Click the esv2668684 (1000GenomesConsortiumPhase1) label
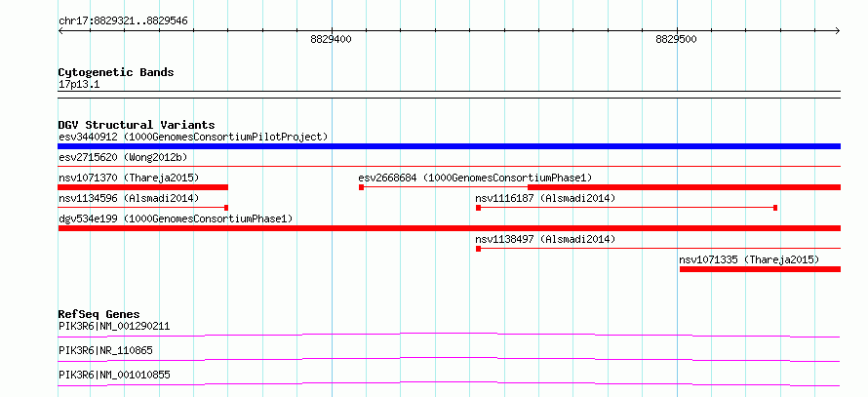 475,178
